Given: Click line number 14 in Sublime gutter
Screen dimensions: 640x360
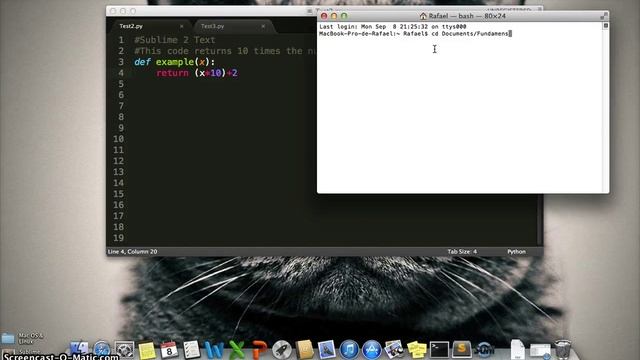Looking at the screenshot, I should 118,183.
